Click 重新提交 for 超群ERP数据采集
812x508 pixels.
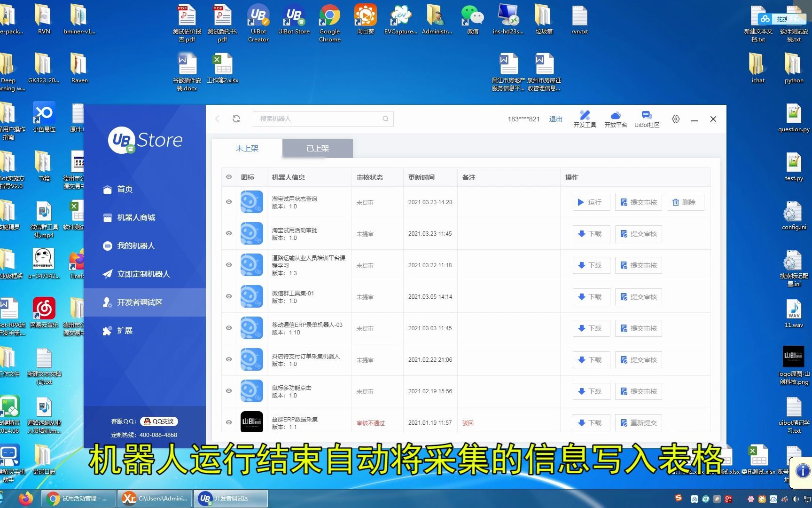click(x=638, y=423)
